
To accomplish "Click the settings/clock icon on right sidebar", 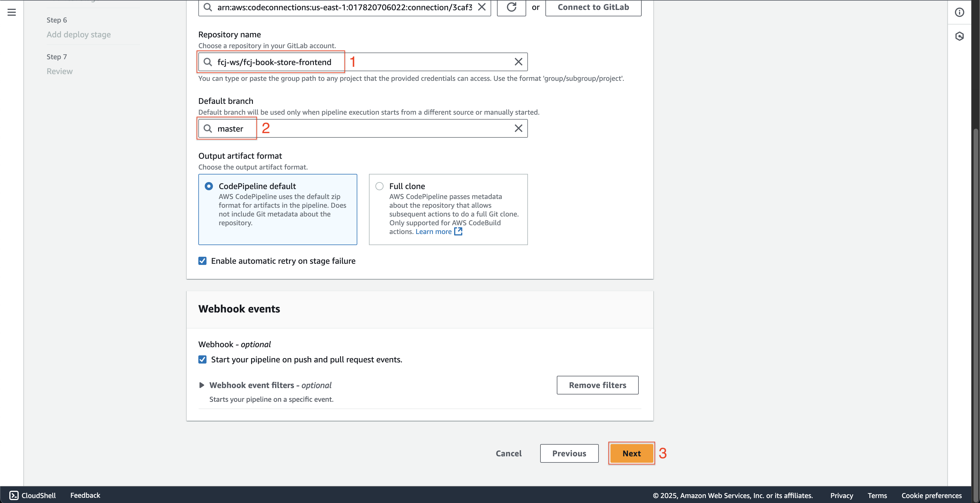I will [x=960, y=35].
